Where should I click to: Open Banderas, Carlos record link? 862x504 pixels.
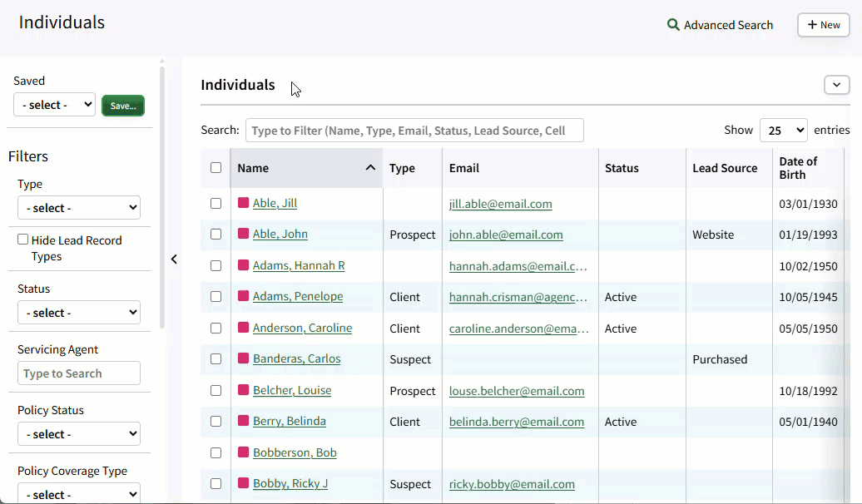297,358
